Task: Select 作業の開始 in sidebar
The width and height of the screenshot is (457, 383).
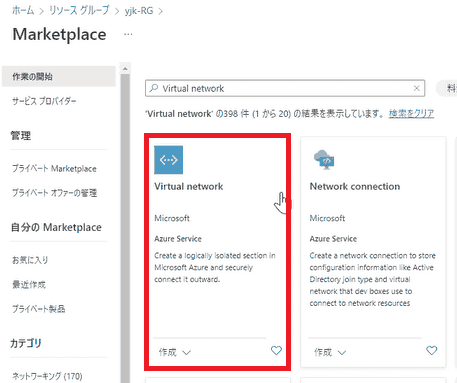Action: click(x=59, y=77)
